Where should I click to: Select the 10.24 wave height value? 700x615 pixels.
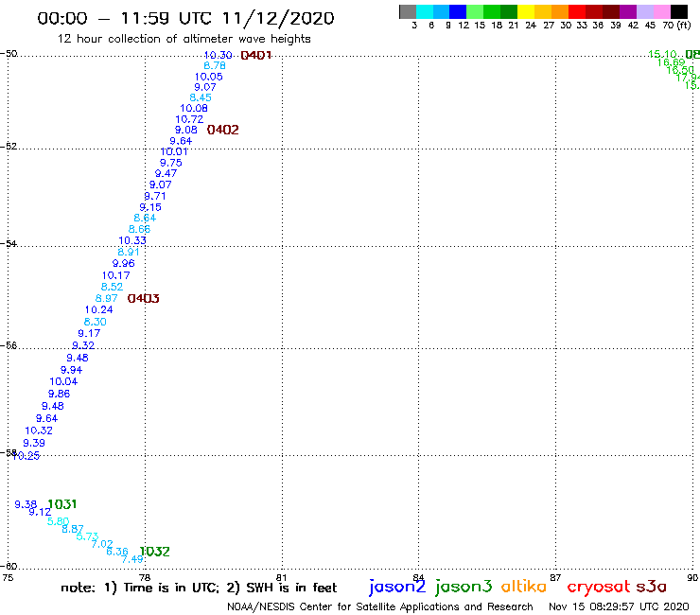(x=98, y=310)
